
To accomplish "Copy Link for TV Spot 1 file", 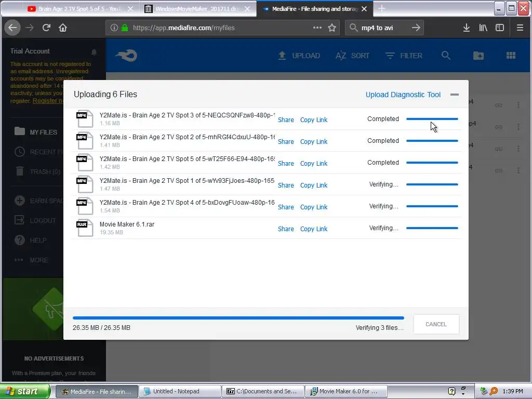I will pos(313,185).
